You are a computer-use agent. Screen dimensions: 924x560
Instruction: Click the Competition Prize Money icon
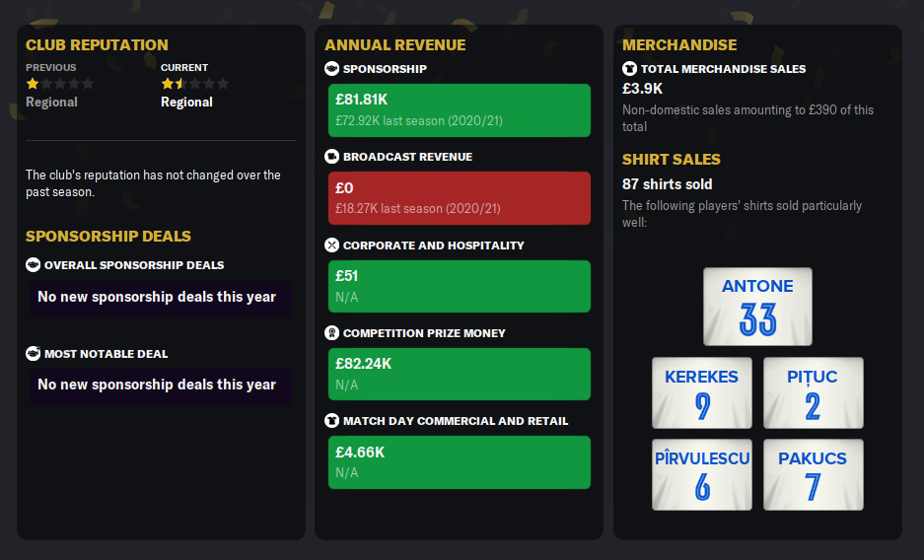pyautogui.click(x=331, y=333)
